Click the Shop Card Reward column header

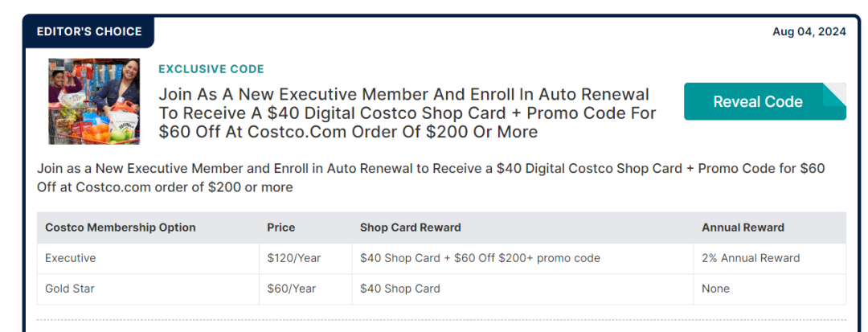pos(410,227)
